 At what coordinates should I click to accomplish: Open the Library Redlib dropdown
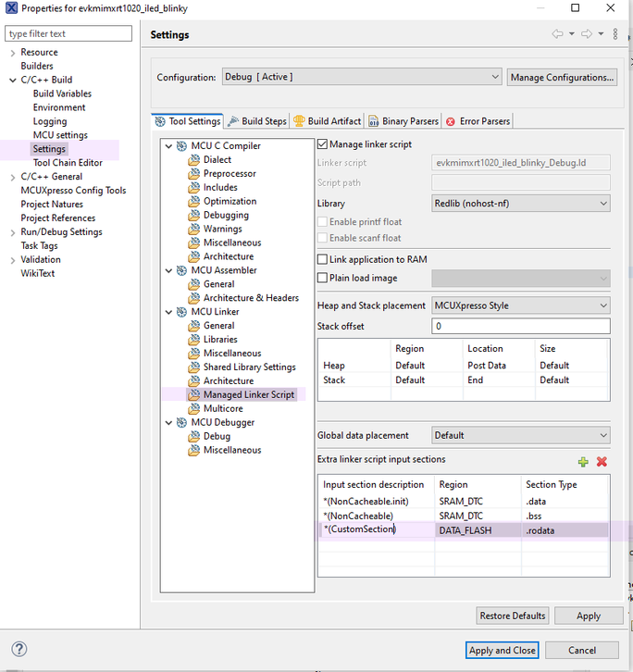pos(521,203)
